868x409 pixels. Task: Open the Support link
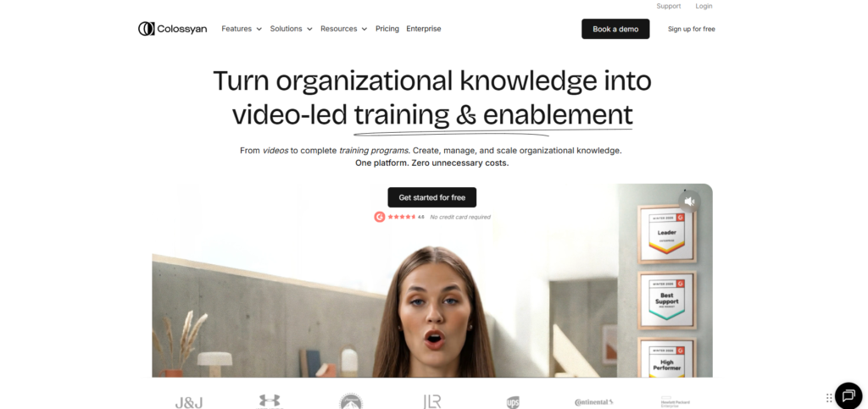(x=668, y=6)
